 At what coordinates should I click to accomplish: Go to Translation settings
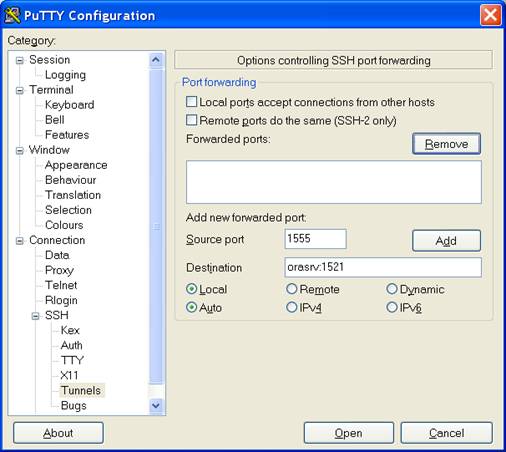[x=73, y=195]
